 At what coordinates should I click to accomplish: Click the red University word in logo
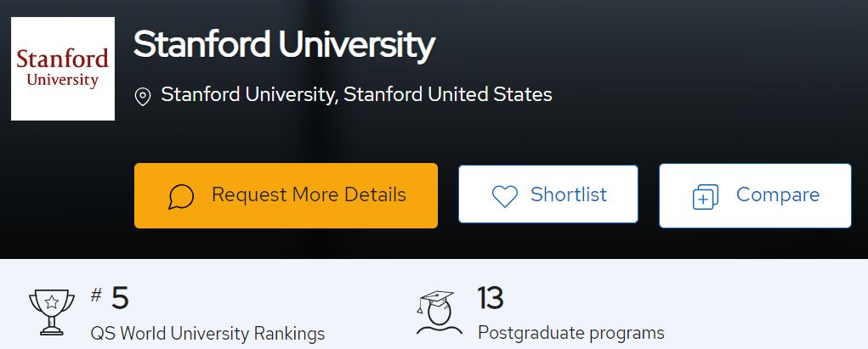(63, 80)
